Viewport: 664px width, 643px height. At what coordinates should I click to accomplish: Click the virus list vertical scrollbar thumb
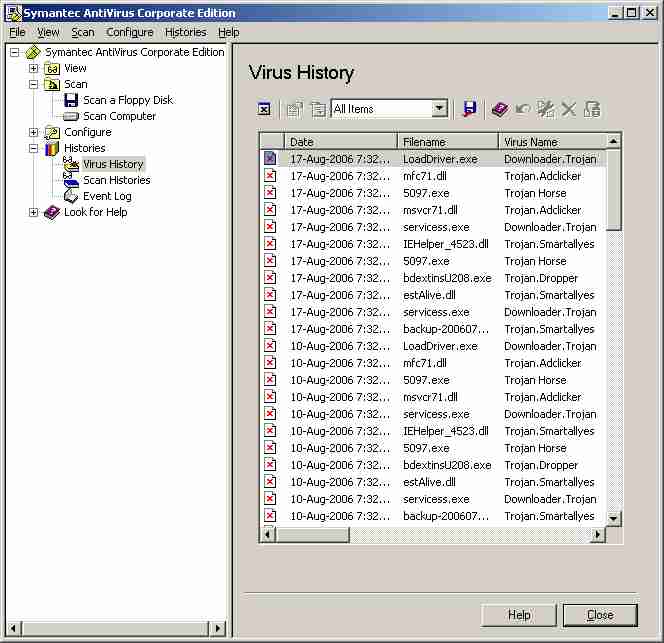pos(614,189)
